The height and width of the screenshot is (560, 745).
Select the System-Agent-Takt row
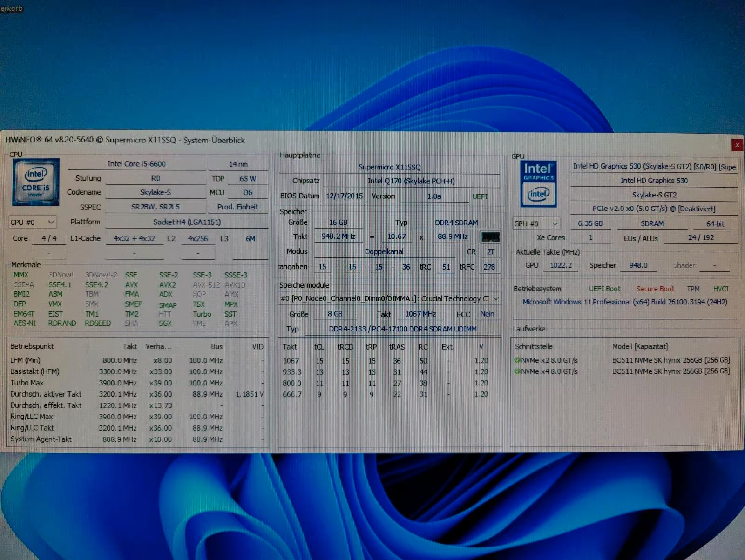[x=138, y=439]
